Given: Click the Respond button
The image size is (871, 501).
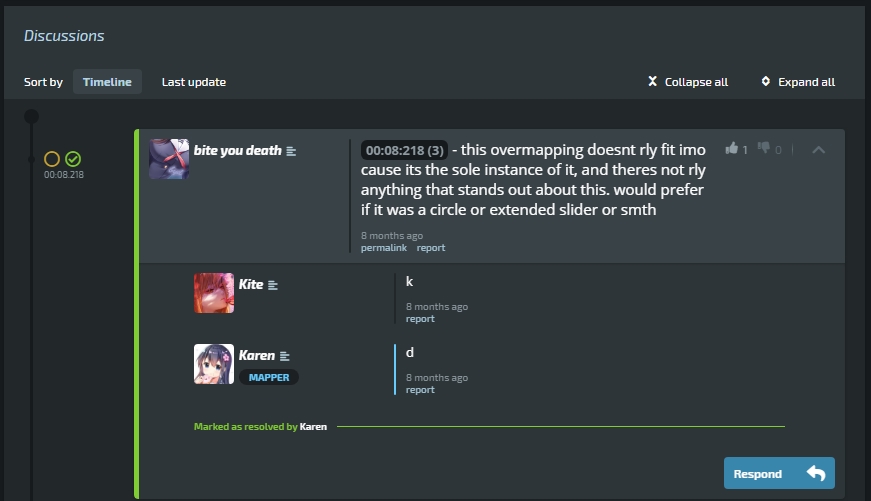Looking at the screenshot, I should (x=779, y=473).
